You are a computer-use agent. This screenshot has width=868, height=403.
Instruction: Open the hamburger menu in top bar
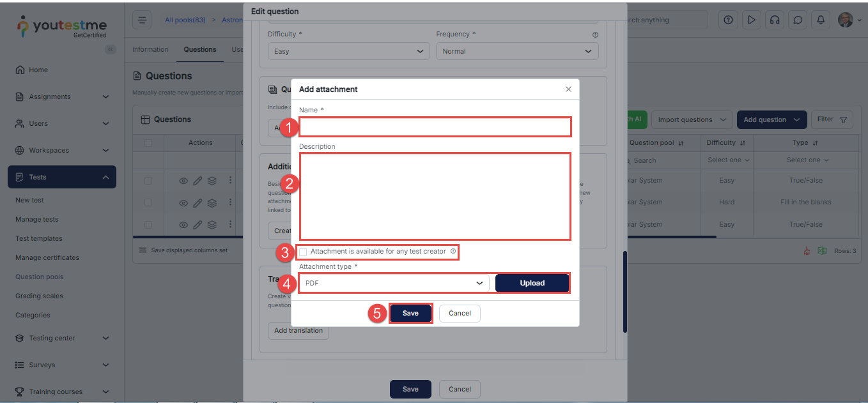click(x=142, y=20)
